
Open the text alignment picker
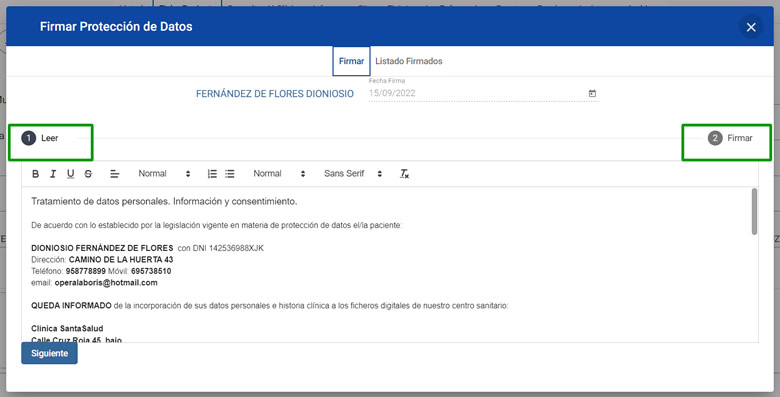coord(114,174)
